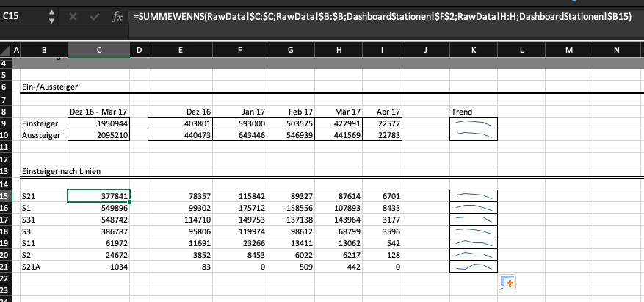Click the S3 row trend sparkline

[473, 231]
